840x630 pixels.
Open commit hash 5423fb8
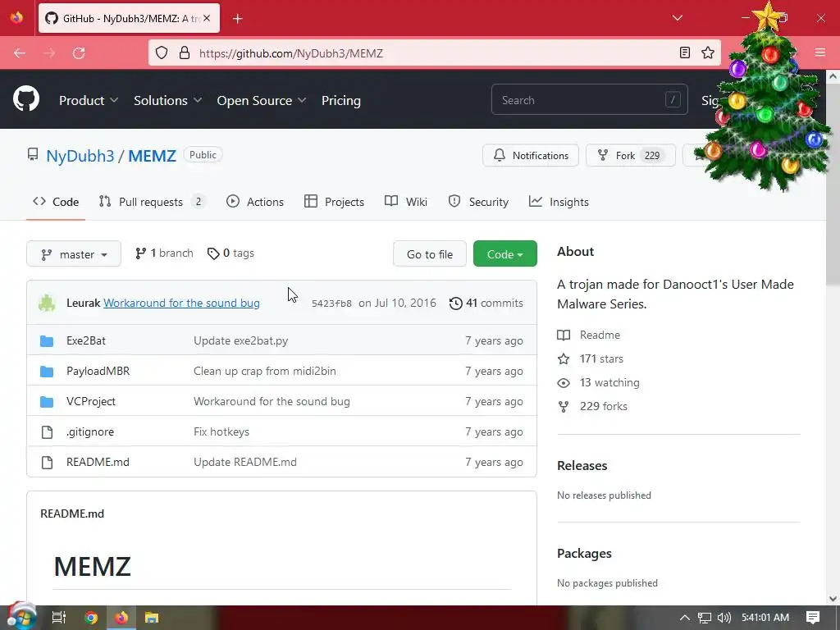coord(331,304)
